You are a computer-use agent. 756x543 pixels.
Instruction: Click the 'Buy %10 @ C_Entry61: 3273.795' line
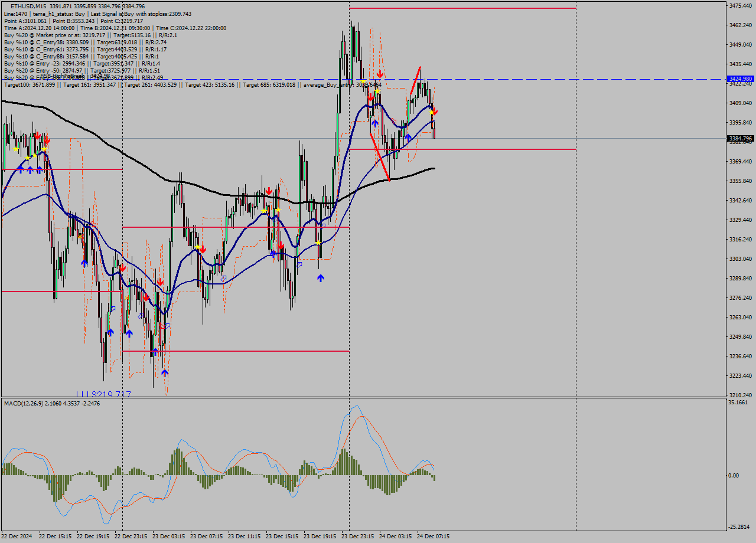pos(85,49)
